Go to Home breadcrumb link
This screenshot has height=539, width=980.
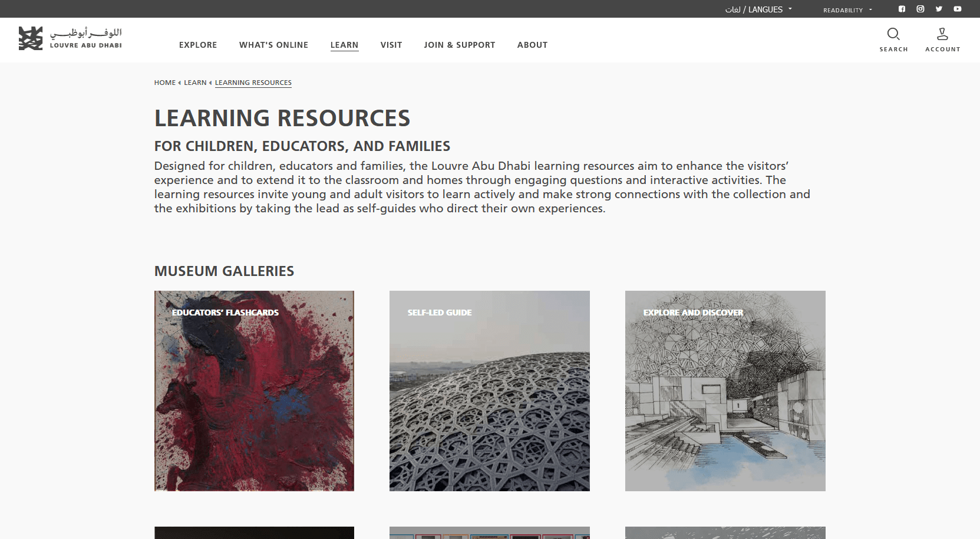165,83
